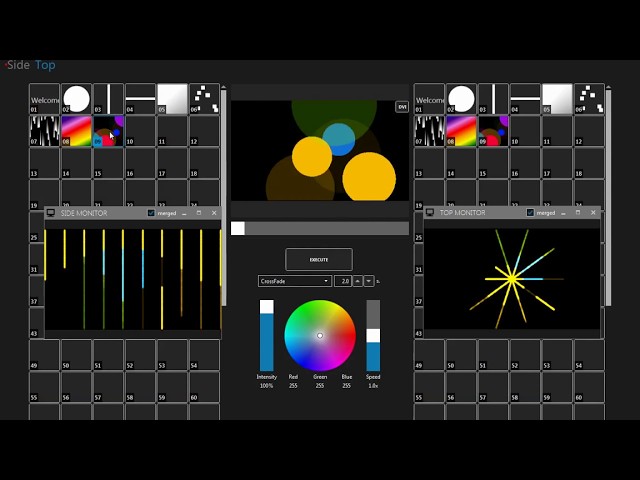The height and width of the screenshot is (480, 640).
Task: Select vertical bar preset 03 in left grid
Action: point(108,99)
